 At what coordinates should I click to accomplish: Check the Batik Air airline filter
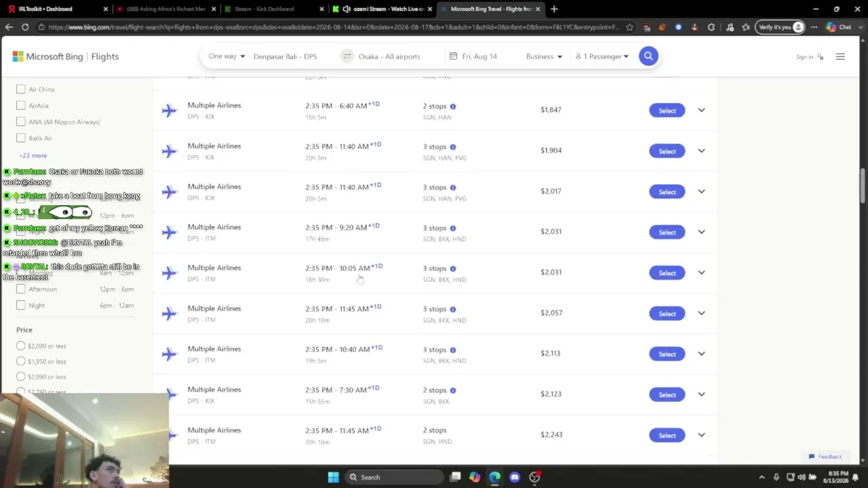pos(21,138)
